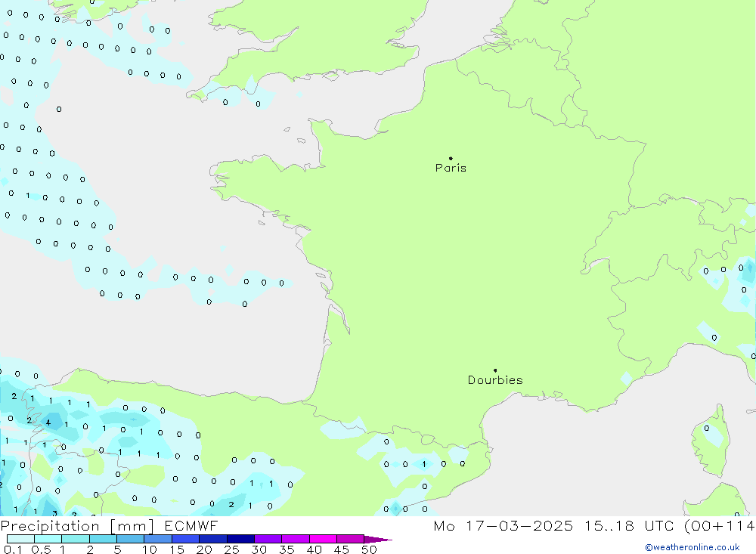Click the legend swatch between 35 and 40
This screenshot has width=756, height=554.
pyautogui.click(x=296, y=539)
